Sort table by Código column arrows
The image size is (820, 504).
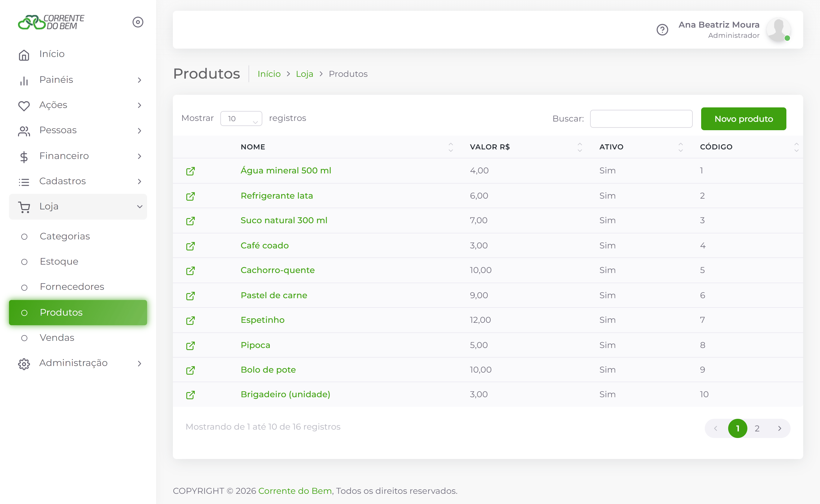click(796, 147)
